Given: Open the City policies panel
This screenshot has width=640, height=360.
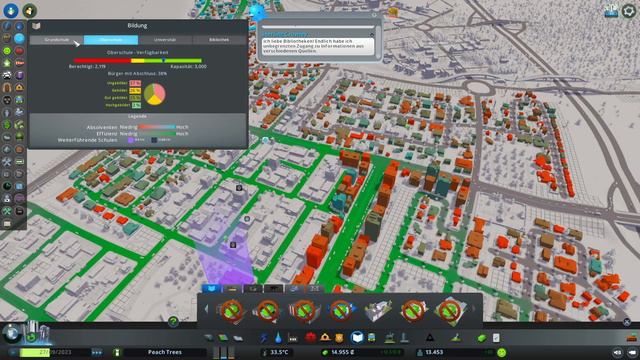Looking at the screenshot, I should 496,338.
